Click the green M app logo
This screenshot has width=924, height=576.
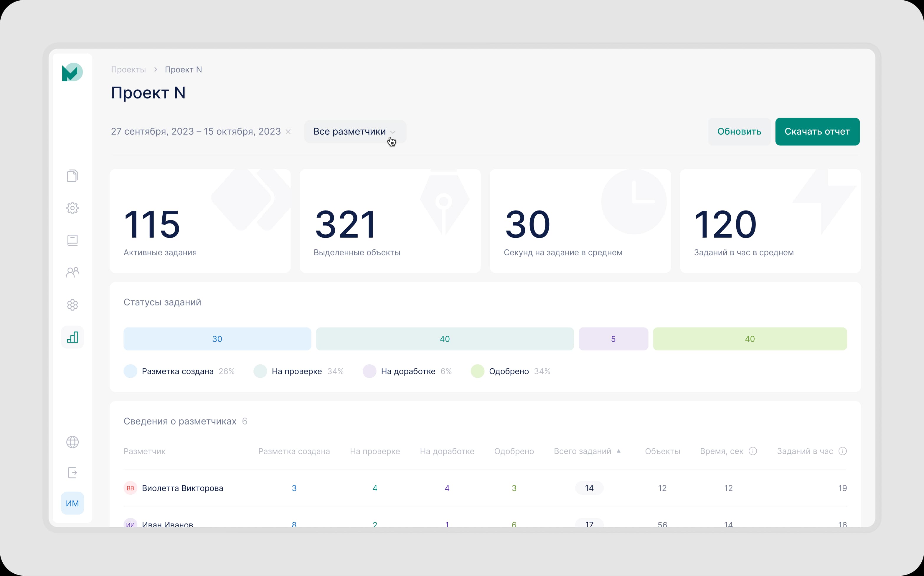[72, 73]
